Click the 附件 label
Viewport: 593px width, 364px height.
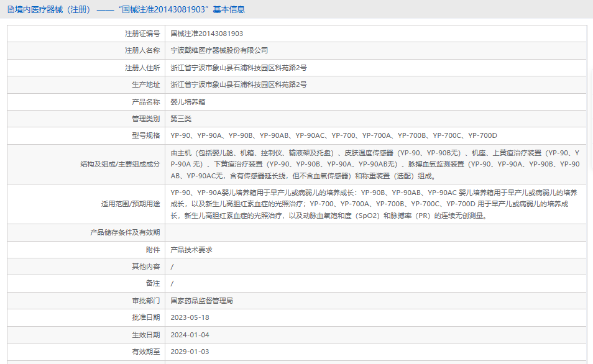click(153, 250)
